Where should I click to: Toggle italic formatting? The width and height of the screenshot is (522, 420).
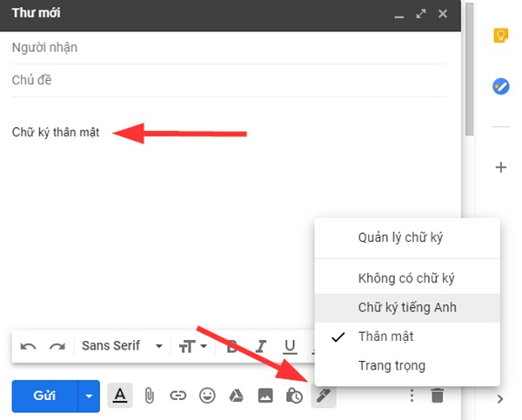click(x=261, y=346)
